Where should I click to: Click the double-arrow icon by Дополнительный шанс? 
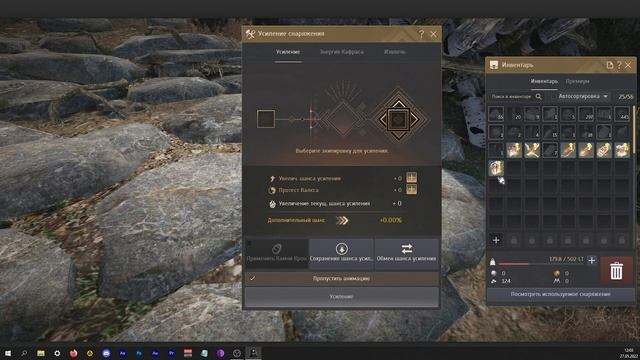(342, 220)
